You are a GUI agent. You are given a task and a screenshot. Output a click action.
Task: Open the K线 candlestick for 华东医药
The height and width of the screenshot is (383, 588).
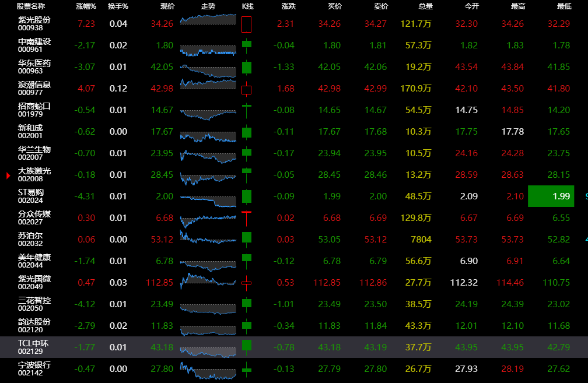(x=246, y=67)
